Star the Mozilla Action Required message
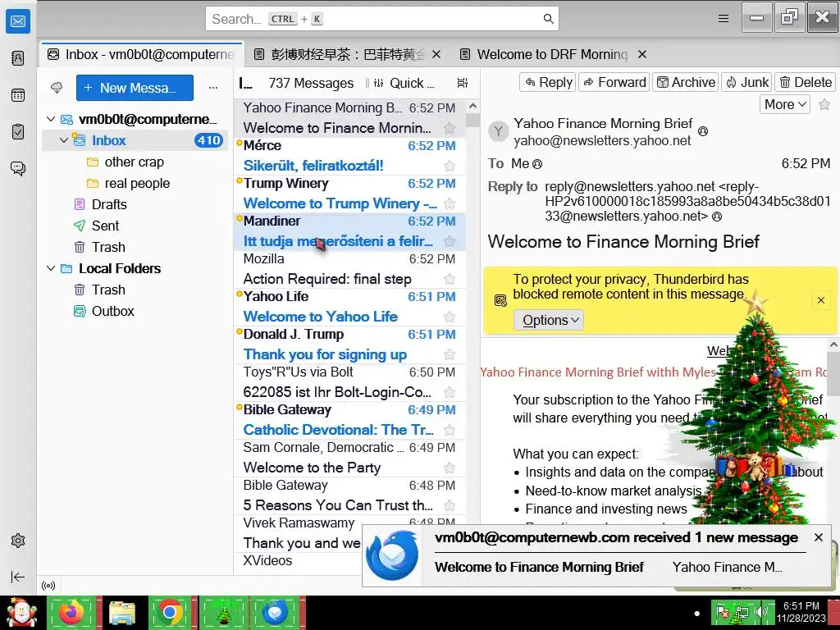The height and width of the screenshot is (630, 840). click(x=450, y=279)
